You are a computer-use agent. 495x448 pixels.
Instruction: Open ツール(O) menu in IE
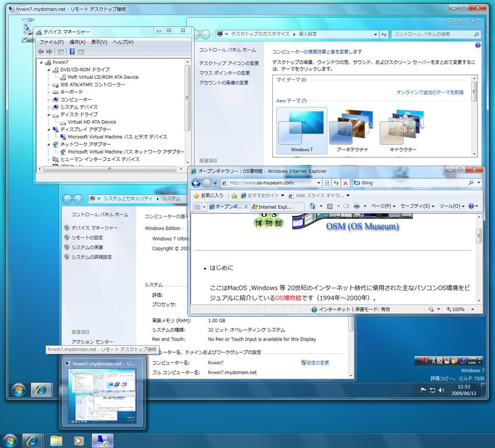(452, 206)
